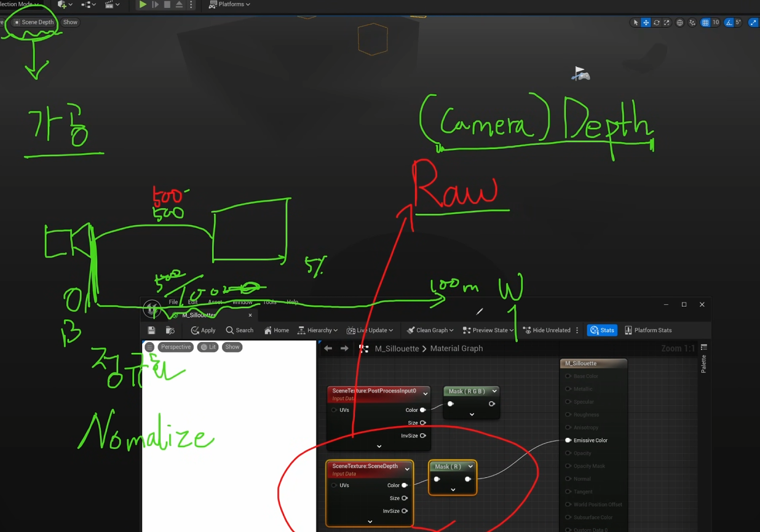
Task: Open the Blueprints dropdown in main toolbar
Action: 89,4
